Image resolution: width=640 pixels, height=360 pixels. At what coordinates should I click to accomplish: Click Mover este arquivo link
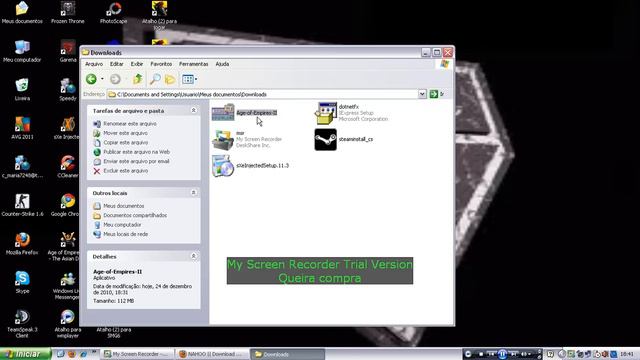[x=125, y=133]
